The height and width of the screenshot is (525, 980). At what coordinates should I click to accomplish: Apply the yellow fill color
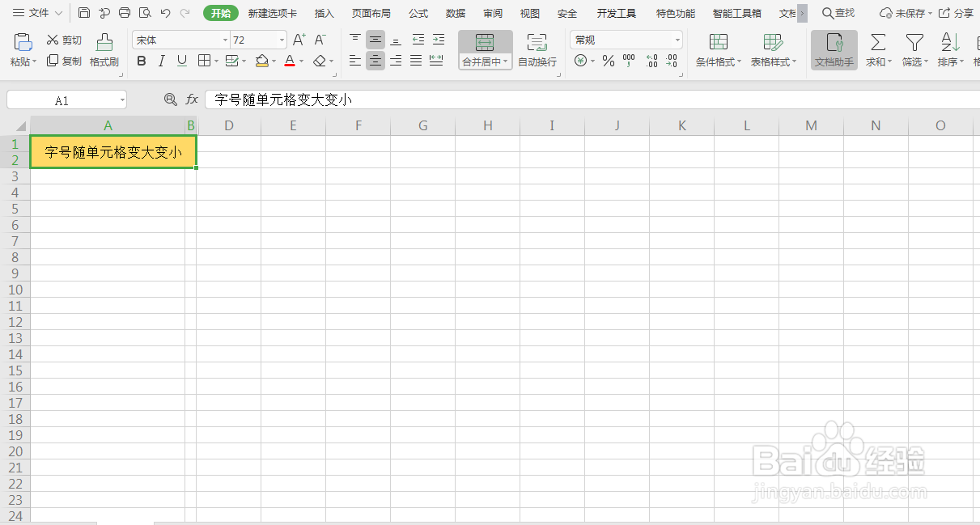click(x=261, y=61)
